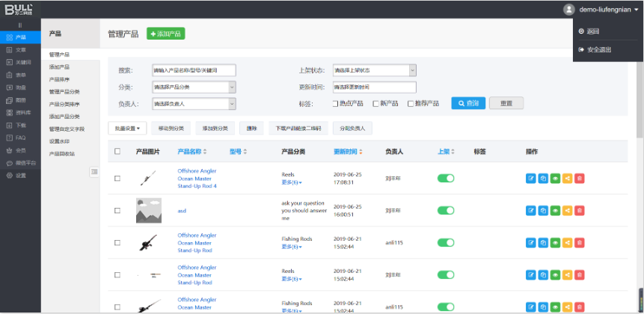Open 设置 settings in left sidebar
This screenshot has height=314, width=644.
[20, 176]
